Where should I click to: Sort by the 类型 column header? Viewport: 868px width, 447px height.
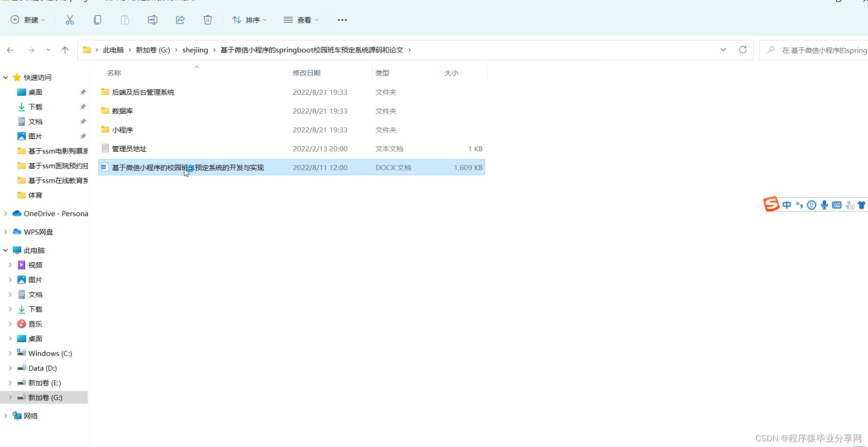tap(383, 73)
